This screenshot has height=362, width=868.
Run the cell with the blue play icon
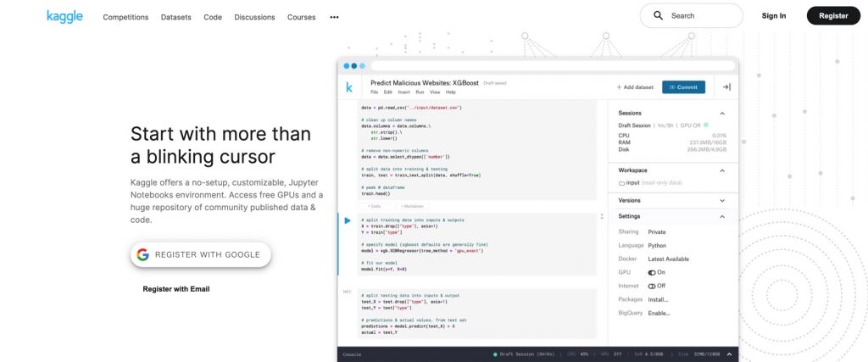347,220
